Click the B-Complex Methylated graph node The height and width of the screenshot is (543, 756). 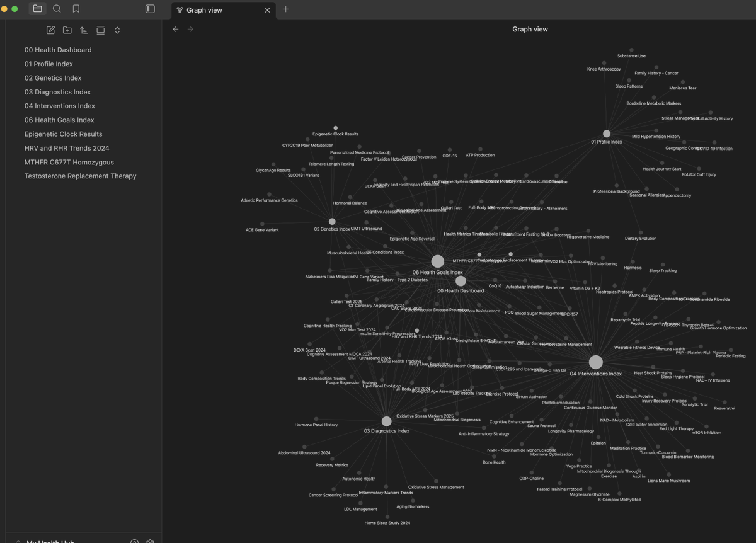click(x=619, y=493)
